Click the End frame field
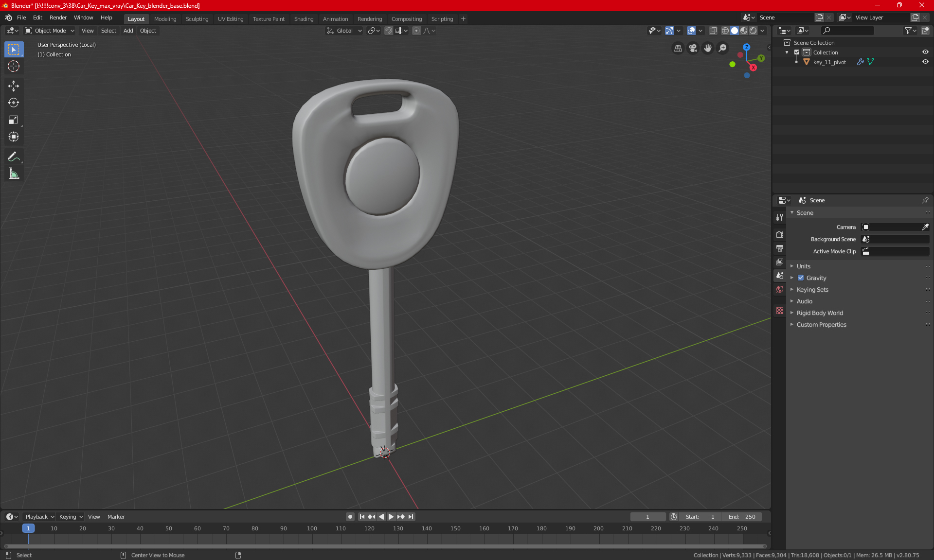 point(742,517)
